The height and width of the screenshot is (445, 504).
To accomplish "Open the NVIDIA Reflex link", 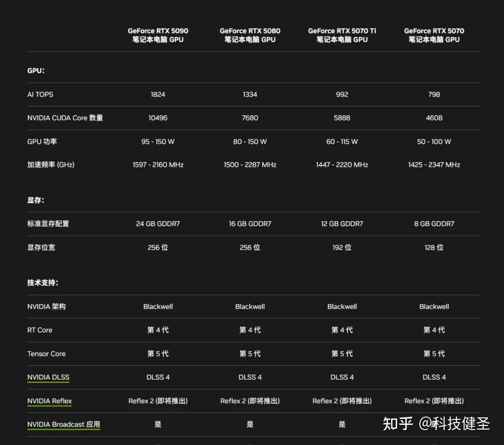I will pyautogui.click(x=49, y=401).
